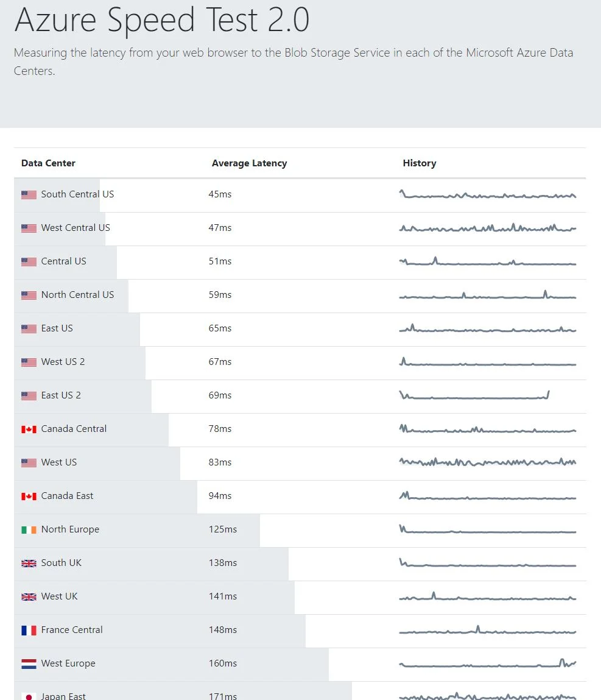The width and height of the screenshot is (601, 700).
Task: Click the 160ms West Europe latency value
Action: (x=223, y=663)
